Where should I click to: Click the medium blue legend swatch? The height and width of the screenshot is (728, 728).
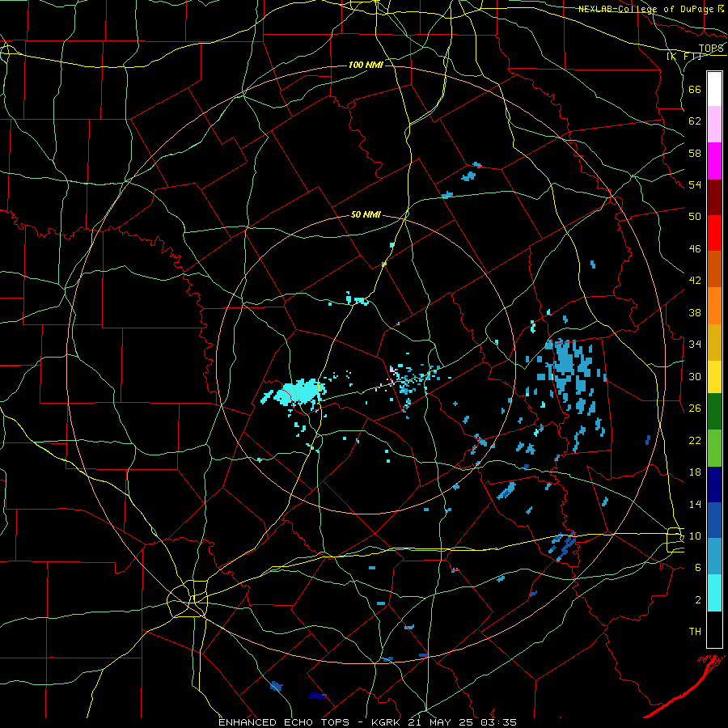tap(714, 520)
